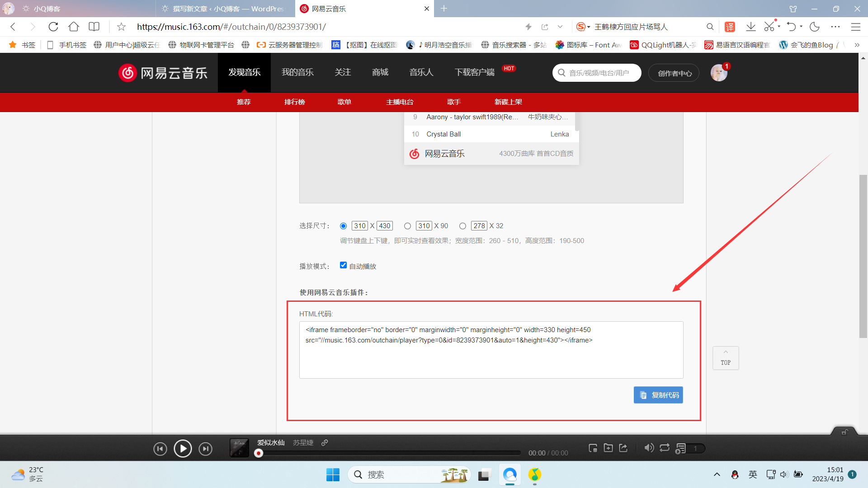Open 音乐人 menu

pos(421,72)
